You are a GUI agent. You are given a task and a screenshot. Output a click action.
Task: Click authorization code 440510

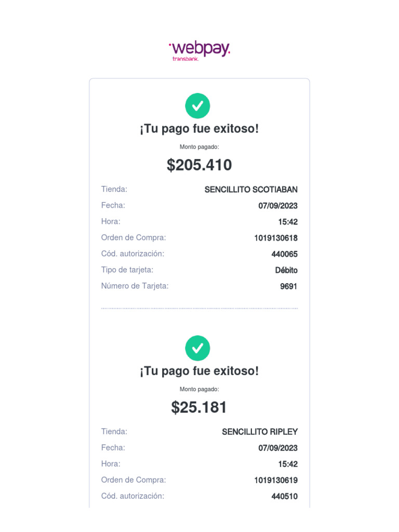284,496
